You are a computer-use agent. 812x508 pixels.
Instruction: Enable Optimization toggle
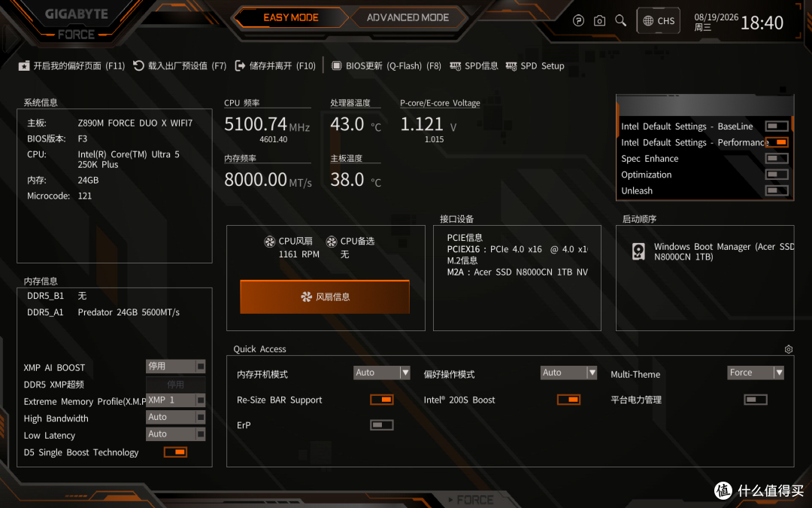pyautogui.click(x=777, y=174)
